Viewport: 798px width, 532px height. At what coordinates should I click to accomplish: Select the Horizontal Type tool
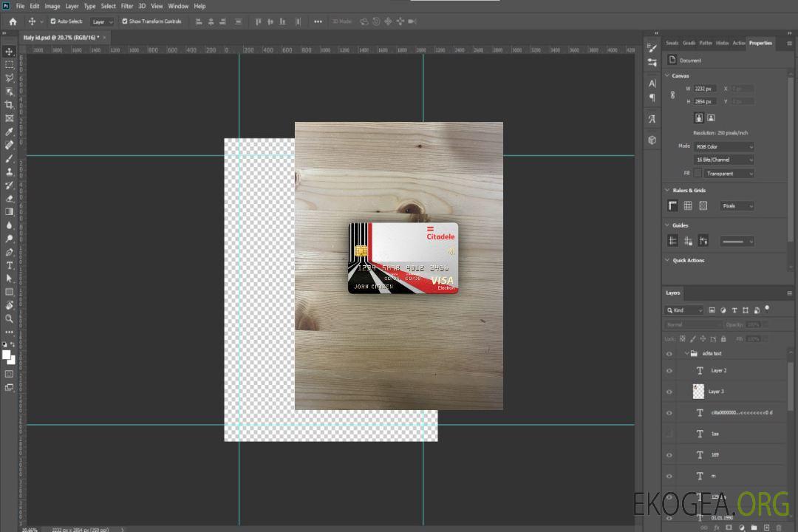coord(10,265)
